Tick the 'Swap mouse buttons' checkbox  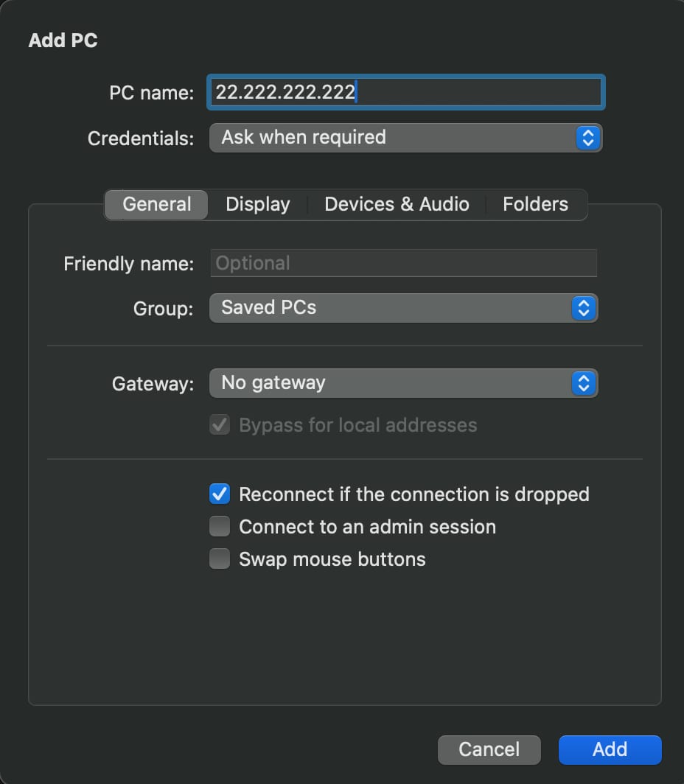pos(220,559)
